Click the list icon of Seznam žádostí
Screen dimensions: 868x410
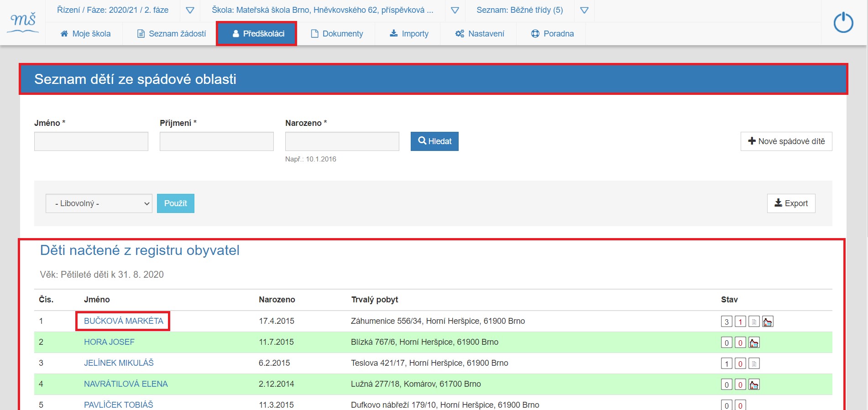[141, 33]
